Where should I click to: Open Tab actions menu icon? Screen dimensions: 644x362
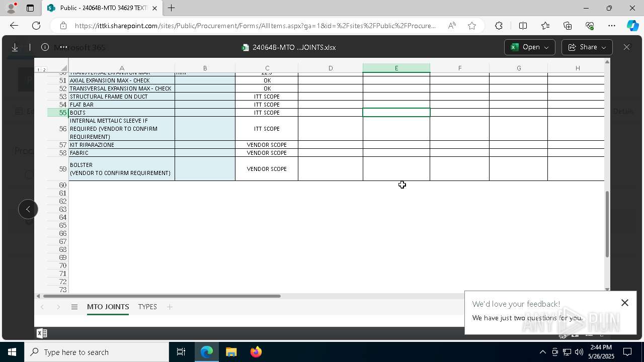tap(30, 8)
